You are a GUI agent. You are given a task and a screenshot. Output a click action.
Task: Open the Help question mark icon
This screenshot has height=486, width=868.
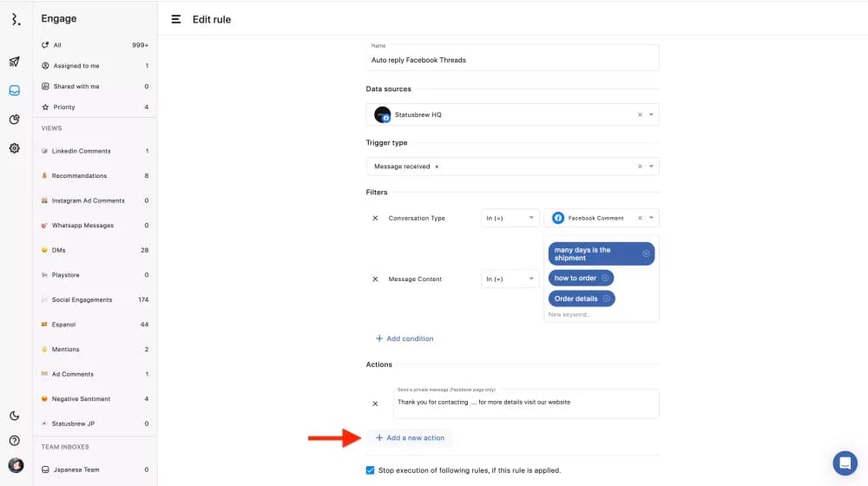tap(15, 440)
